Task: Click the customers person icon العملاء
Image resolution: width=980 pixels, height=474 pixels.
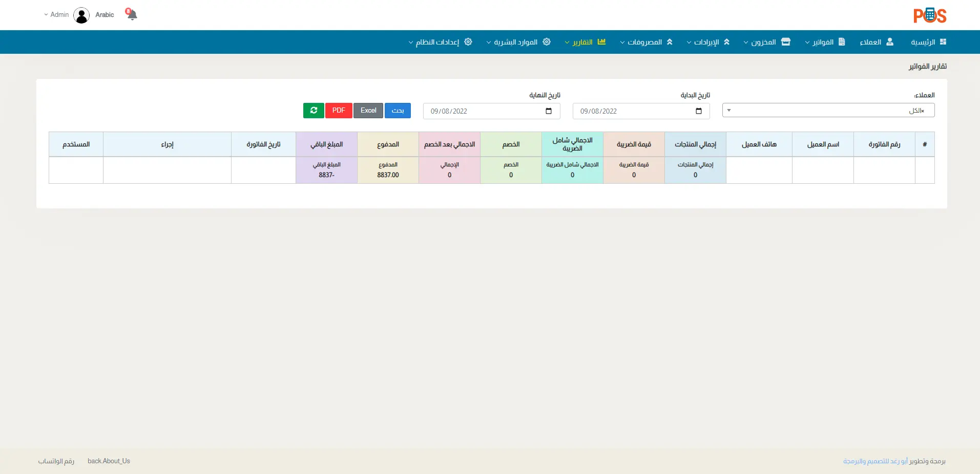Action: click(x=890, y=42)
